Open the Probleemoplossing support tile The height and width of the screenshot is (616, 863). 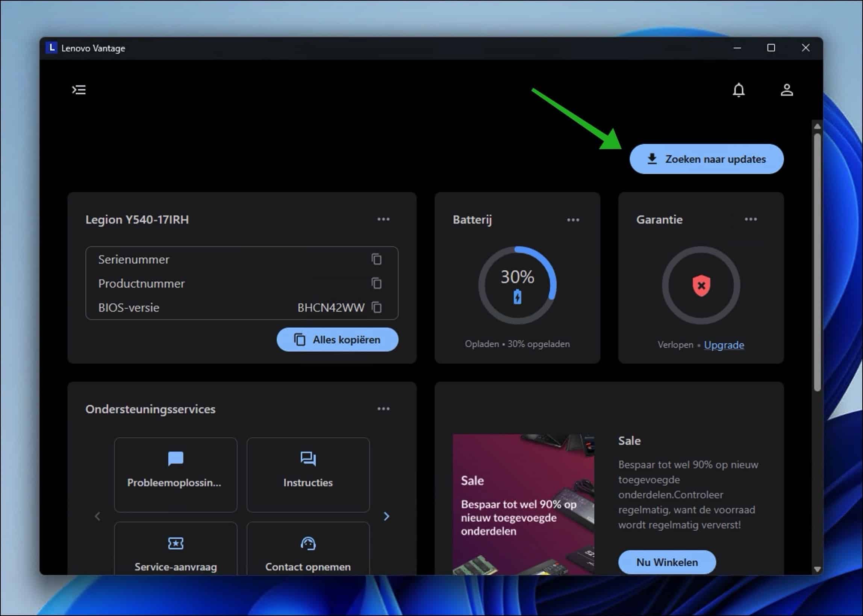coord(175,474)
